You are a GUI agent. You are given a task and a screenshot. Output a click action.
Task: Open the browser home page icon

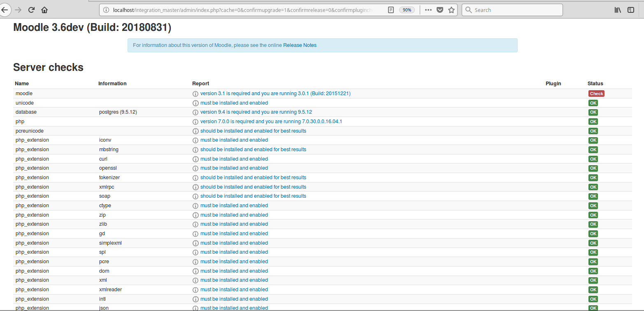(44, 10)
